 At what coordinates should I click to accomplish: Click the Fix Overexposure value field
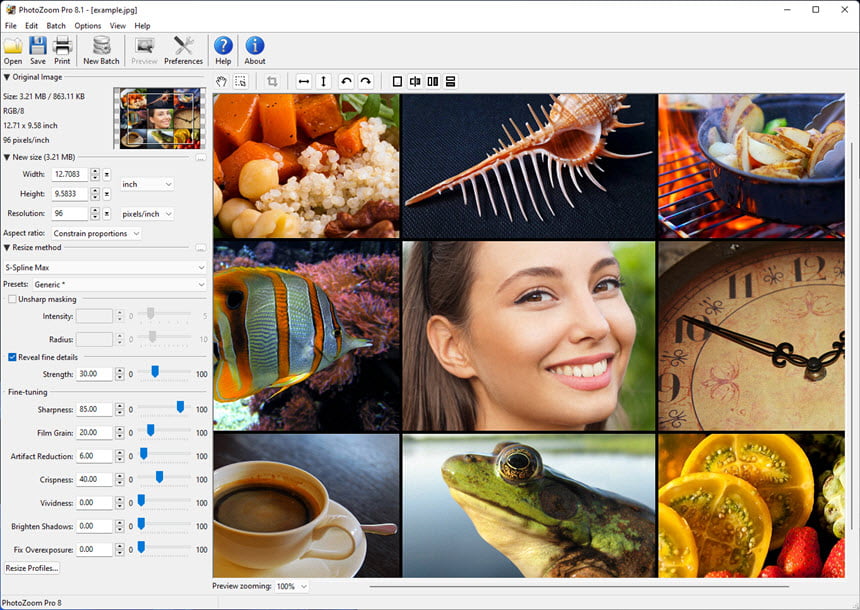click(x=94, y=549)
